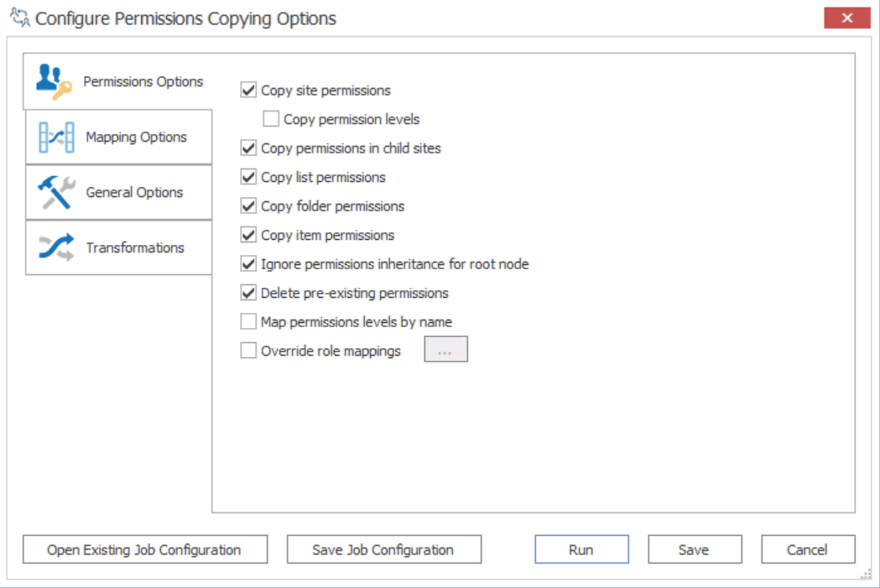Screen dimensions: 880x588
Task: Click Save Job Configuration
Action: (384, 549)
